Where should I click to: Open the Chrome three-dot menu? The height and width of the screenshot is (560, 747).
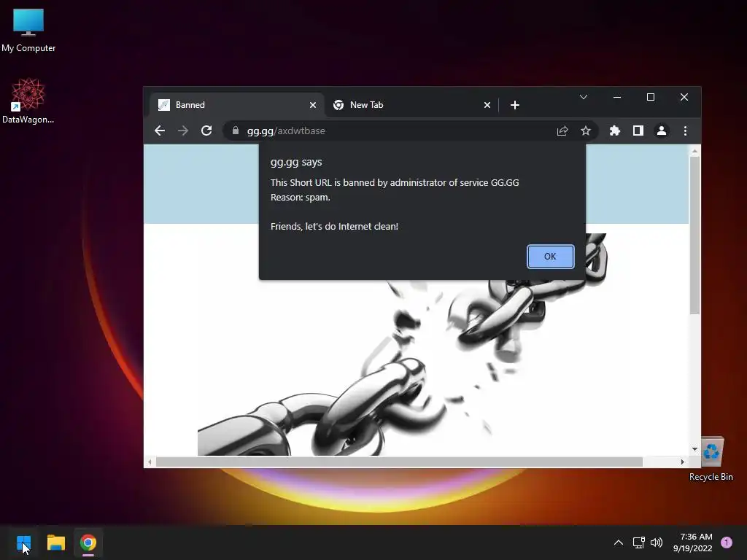(685, 131)
